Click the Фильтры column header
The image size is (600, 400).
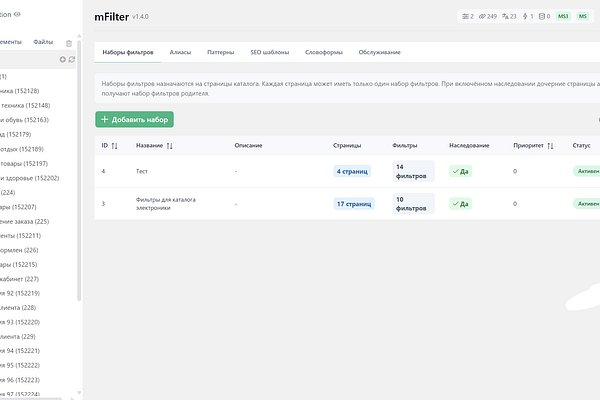(x=405, y=145)
